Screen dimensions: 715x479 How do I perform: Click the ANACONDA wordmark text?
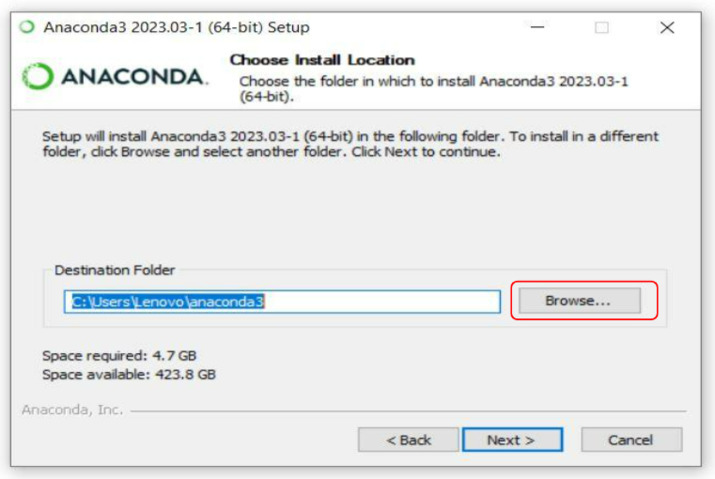click(x=131, y=78)
